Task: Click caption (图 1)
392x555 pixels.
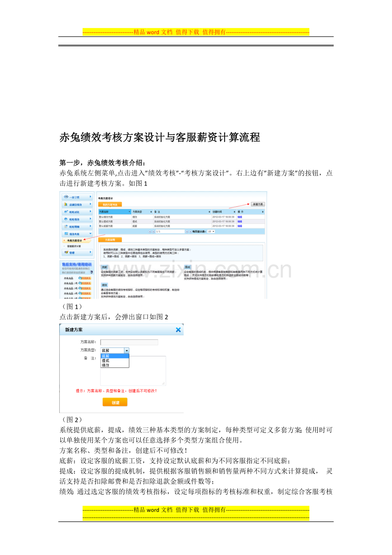Action: click(x=72, y=306)
